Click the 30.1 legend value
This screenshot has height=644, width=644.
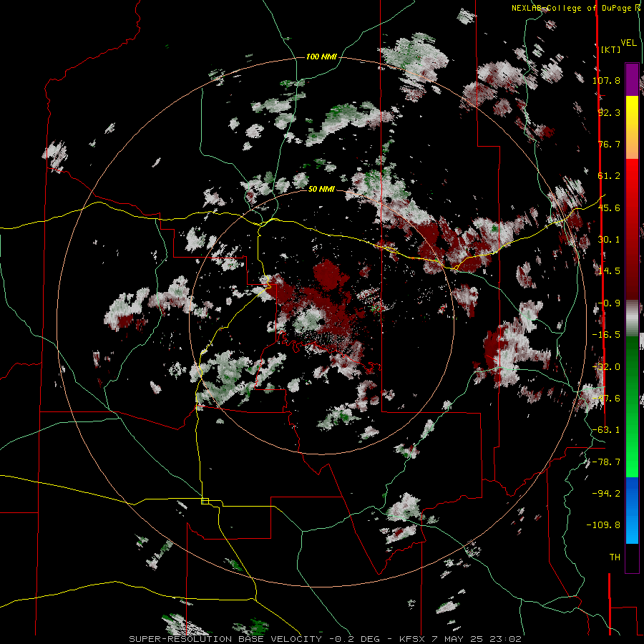point(609,240)
